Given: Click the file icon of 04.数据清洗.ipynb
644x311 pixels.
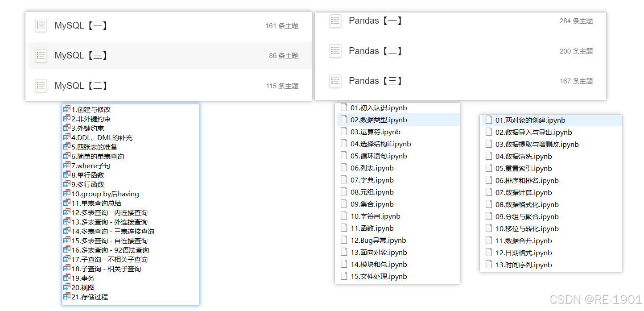Looking at the screenshot, I should (488, 156).
